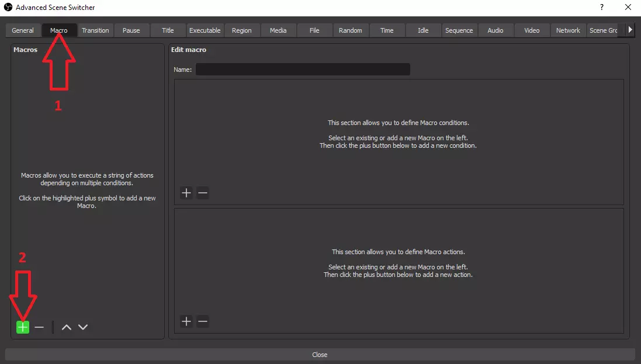Switch to the Random tab
Screen dimensions: 641x364
(x=351, y=30)
